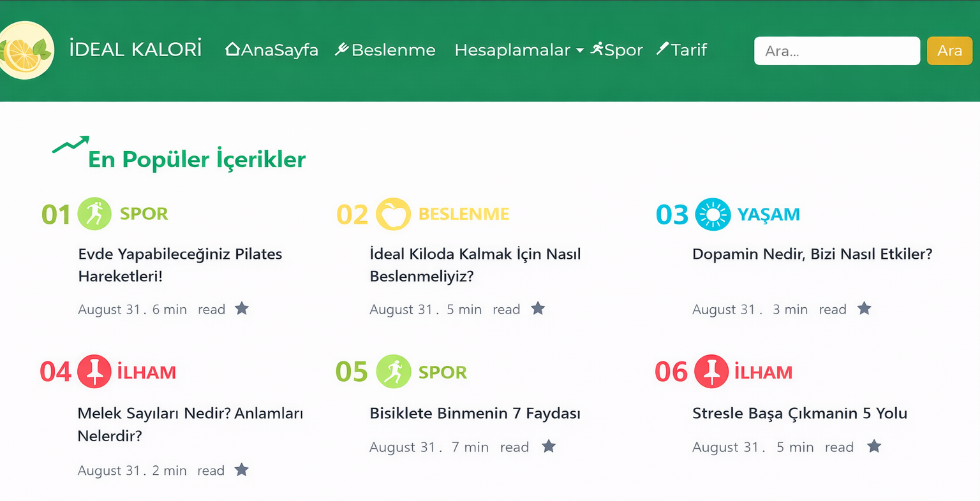Click the blue sun Yaşam icon
Image resolution: width=980 pixels, height=501 pixels.
[x=713, y=214]
